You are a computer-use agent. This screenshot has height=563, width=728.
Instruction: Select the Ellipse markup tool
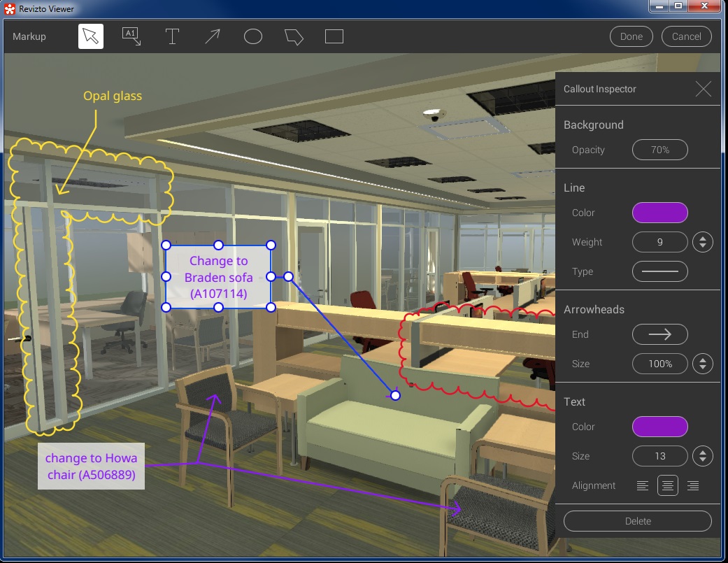(253, 36)
